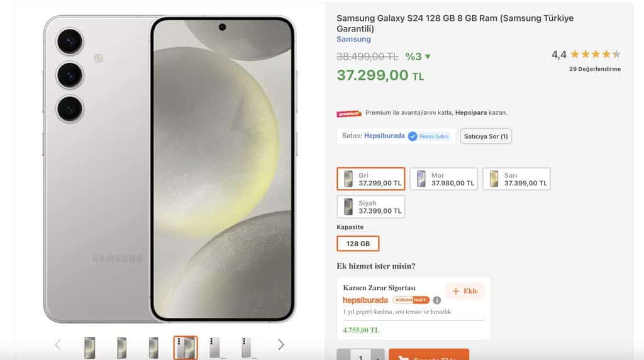
Task: Click the hepsiburada logo in insurance box
Action: coord(365,300)
